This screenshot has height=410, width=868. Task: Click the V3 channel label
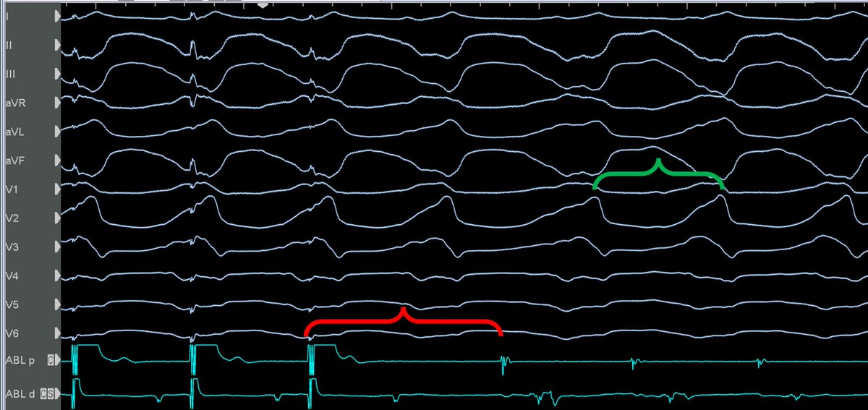[12, 247]
